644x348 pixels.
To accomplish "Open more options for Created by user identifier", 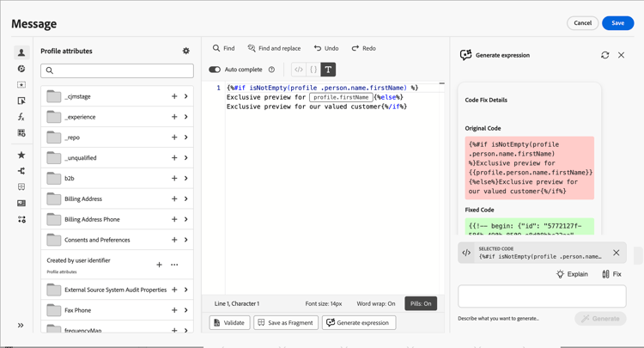I will coord(174,265).
